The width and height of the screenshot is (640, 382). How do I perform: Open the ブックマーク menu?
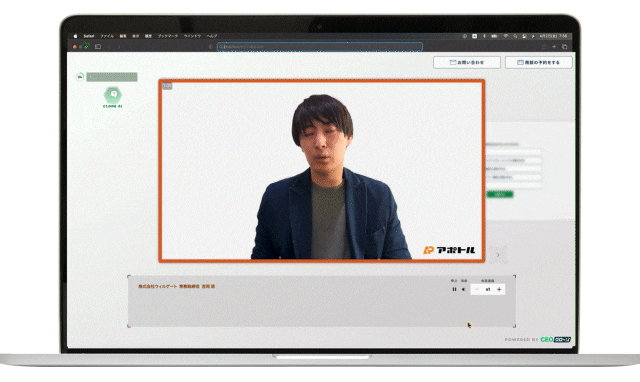click(x=168, y=36)
